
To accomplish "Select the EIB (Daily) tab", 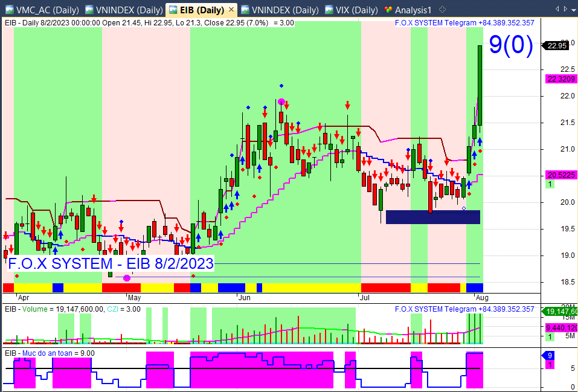I will click(202, 10).
